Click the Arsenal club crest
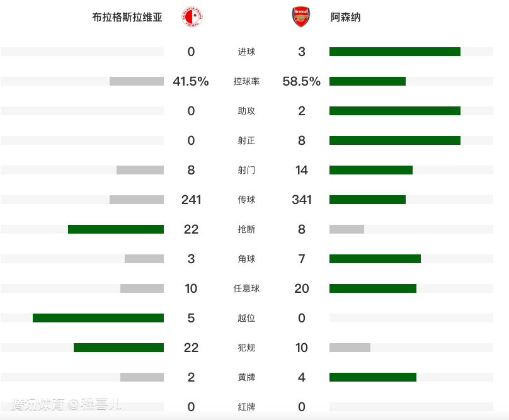This screenshot has height=420, width=509. click(301, 17)
